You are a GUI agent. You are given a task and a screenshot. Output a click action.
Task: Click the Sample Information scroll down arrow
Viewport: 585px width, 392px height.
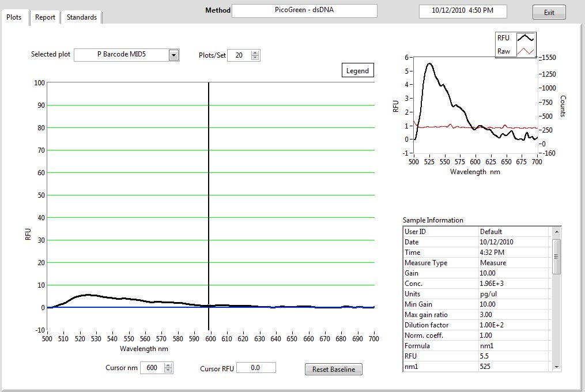pos(556,367)
